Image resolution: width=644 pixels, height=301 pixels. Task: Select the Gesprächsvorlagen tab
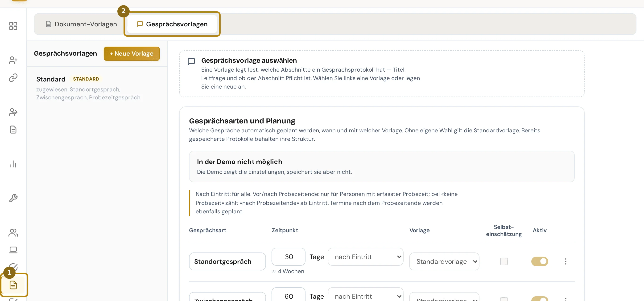(x=172, y=24)
